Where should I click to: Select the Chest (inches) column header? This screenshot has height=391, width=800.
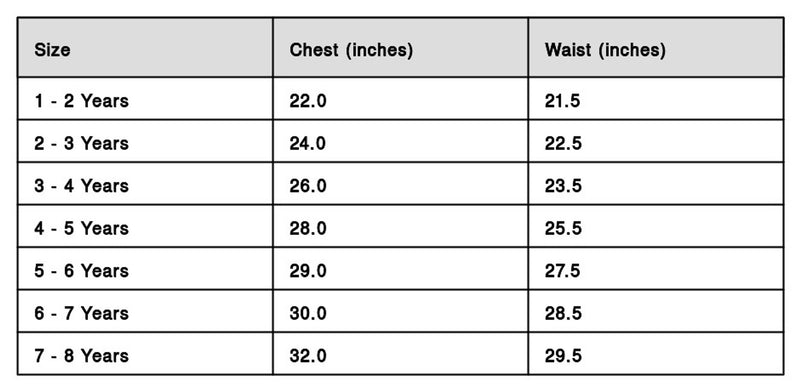pyautogui.click(x=401, y=47)
